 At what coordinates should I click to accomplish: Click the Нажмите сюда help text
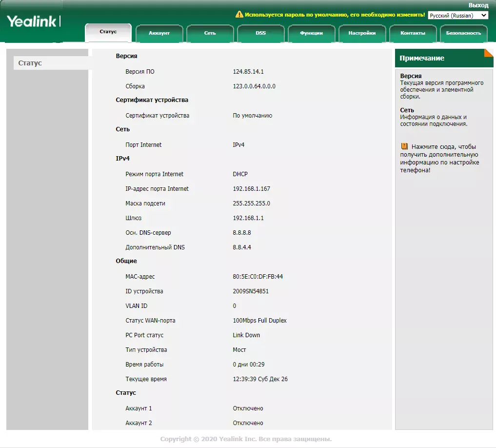point(443,146)
